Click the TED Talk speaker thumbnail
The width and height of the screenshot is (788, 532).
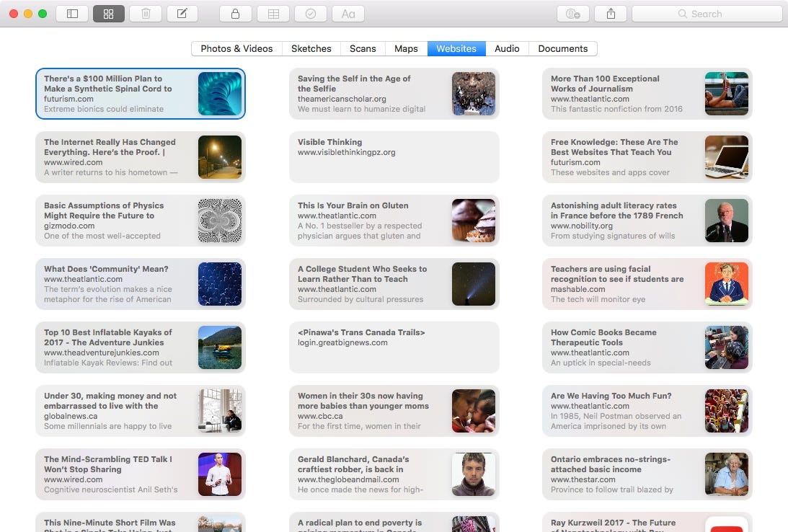pyautogui.click(x=220, y=474)
